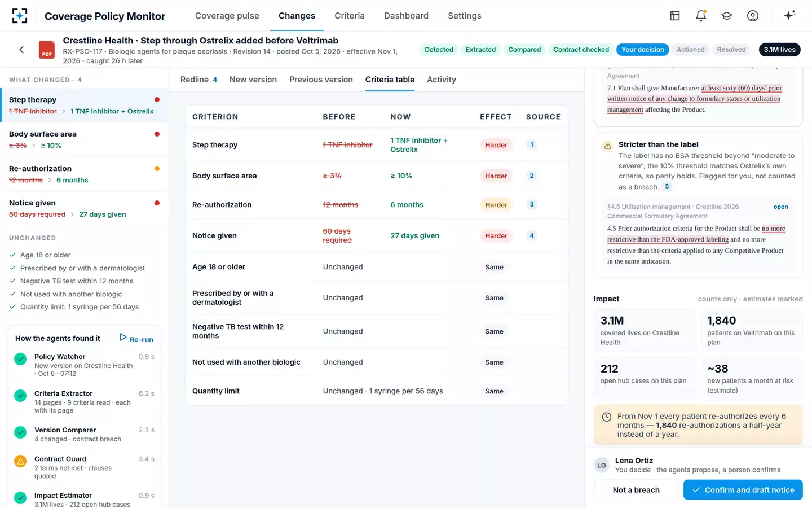Open source badge 1 for Step therapy row
This screenshot has width=812, height=508.
(x=532, y=144)
